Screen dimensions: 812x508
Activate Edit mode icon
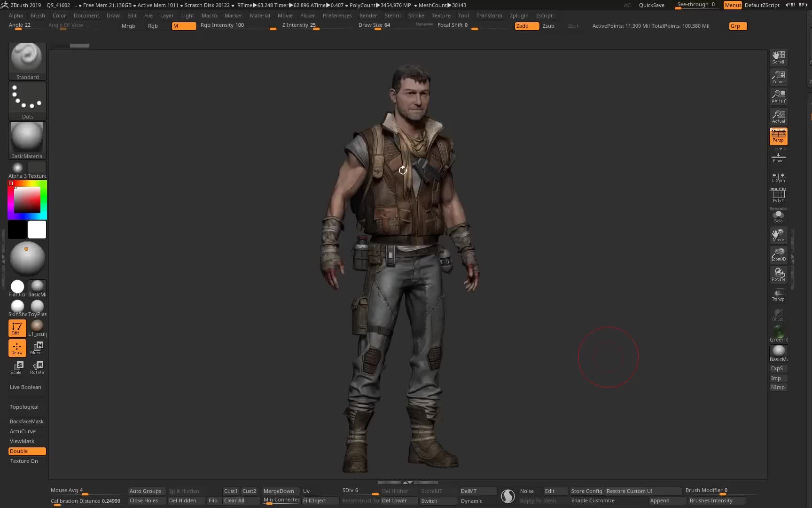coord(17,328)
